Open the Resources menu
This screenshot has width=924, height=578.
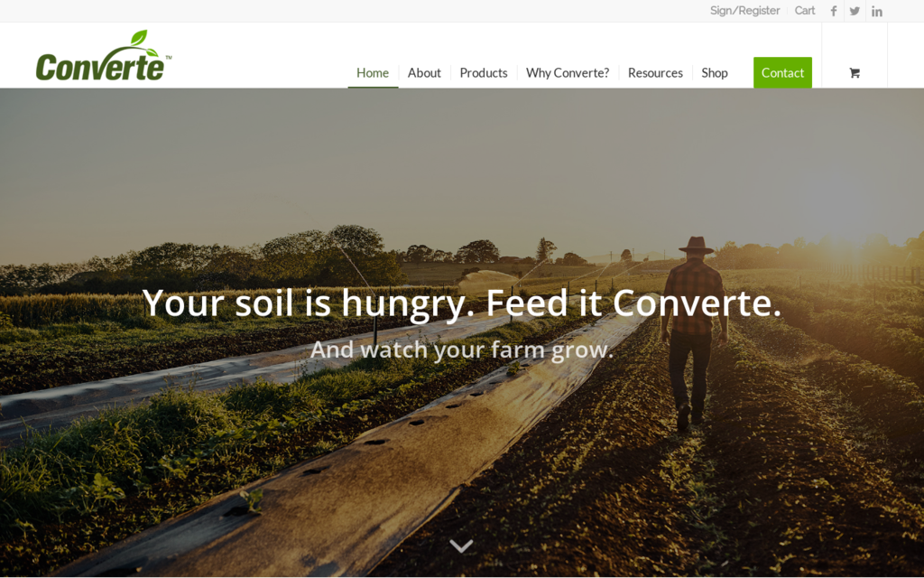click(655, 72)
